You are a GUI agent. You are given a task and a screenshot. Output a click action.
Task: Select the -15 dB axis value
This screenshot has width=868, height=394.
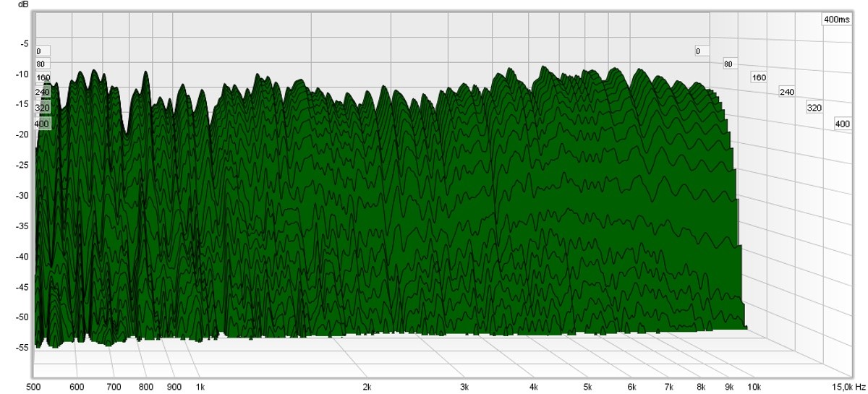pyautogui.click(x=24, y=104)
